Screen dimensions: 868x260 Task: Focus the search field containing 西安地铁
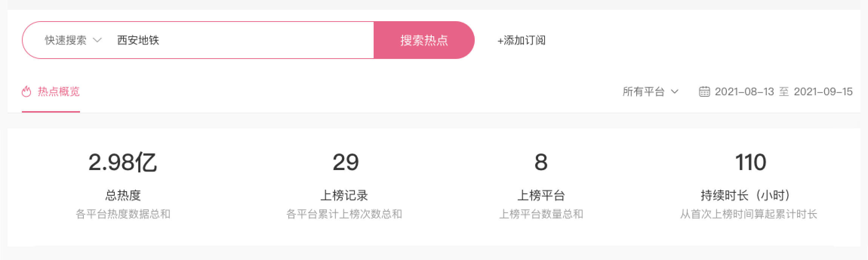(x=242, y=40)
